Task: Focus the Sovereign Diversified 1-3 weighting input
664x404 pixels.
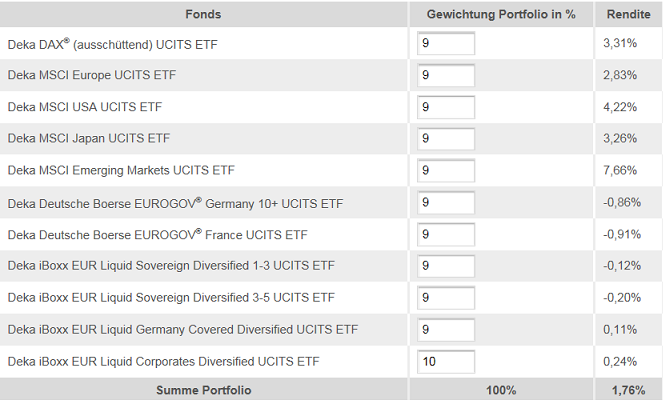Action: point(446,266)
